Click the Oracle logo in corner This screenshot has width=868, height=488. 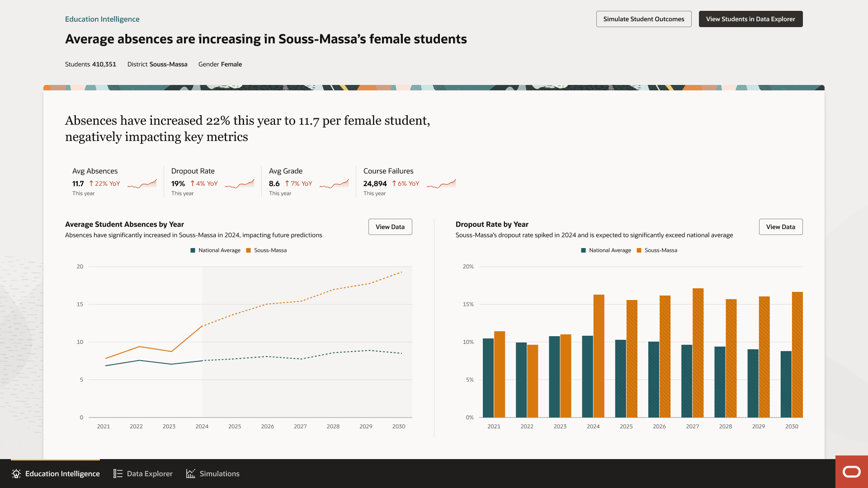point(851,472)
